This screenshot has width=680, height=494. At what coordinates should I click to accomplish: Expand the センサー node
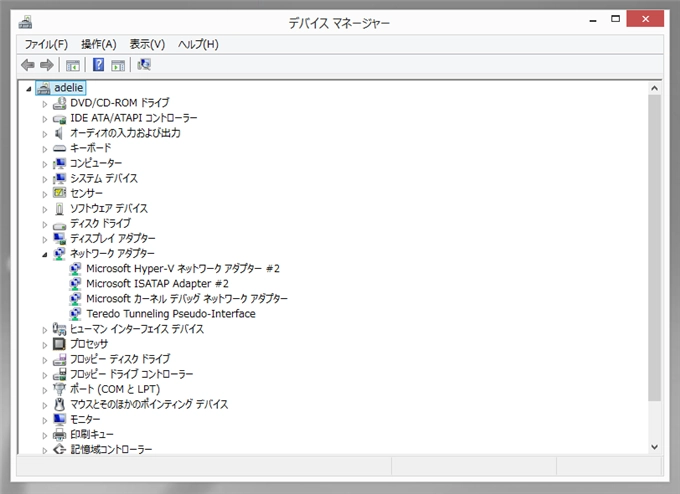[45, 194]
